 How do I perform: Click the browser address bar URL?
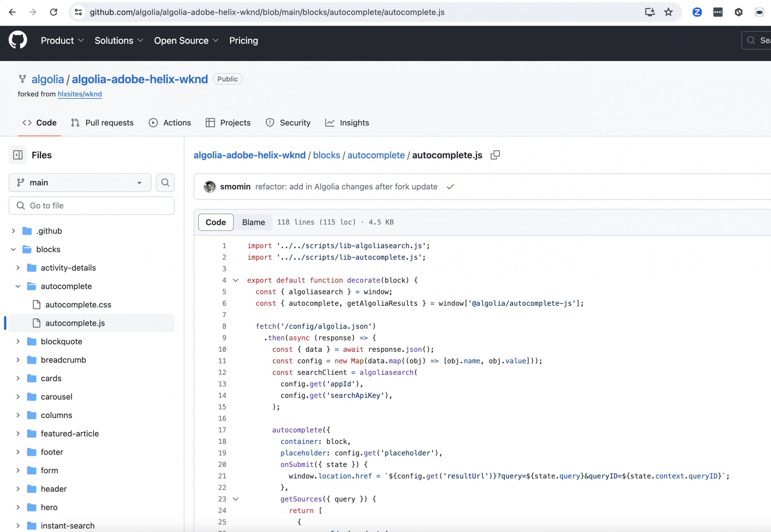[x=267, y=12]
